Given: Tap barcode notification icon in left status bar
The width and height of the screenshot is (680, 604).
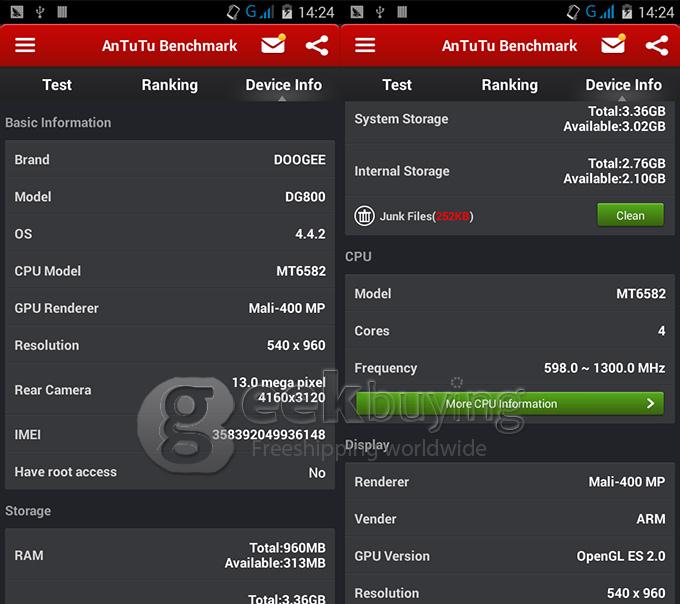Looking at the screenshot, I should [x=62, y=12].
